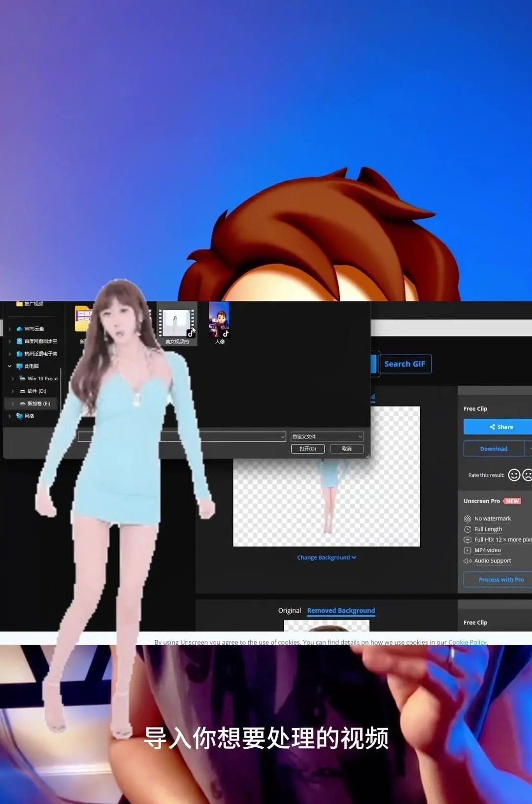532x804 pixels.
Task: Switch to the Removed Background tab
Action: tap(341, 610)
